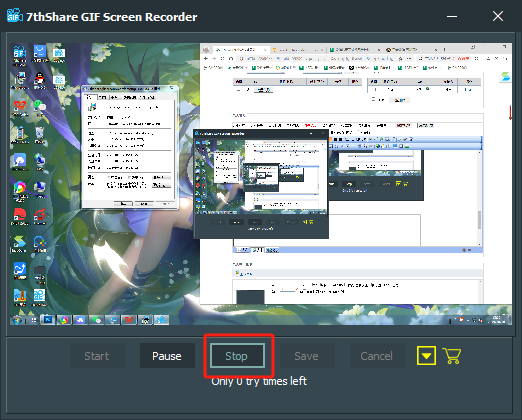Minimize the GIF Screen Recorder window
The height and width of the screenshot is (420, 522).
[452, 16]
